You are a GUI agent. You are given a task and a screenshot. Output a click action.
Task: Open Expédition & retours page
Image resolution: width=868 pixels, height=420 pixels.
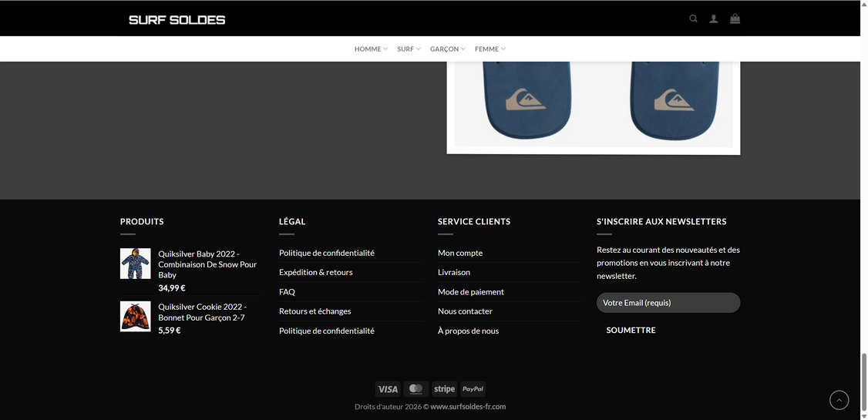(315, 272)
